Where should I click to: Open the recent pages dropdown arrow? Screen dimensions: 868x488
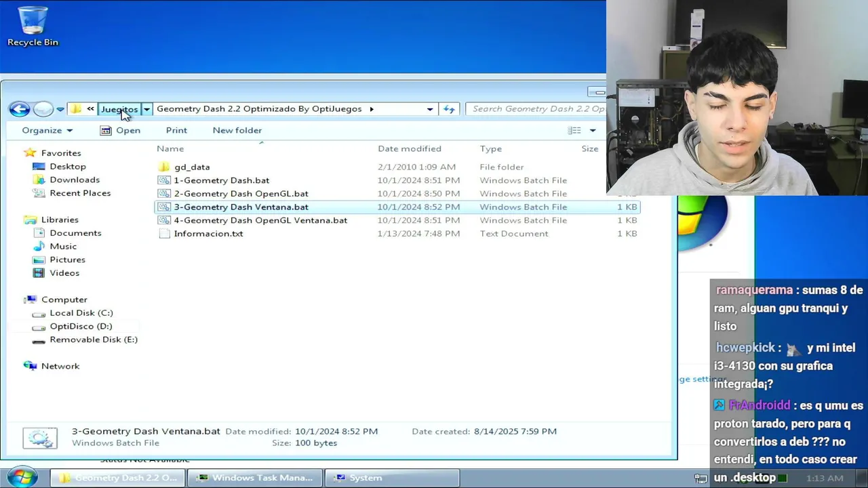click(x=60, y=109)
